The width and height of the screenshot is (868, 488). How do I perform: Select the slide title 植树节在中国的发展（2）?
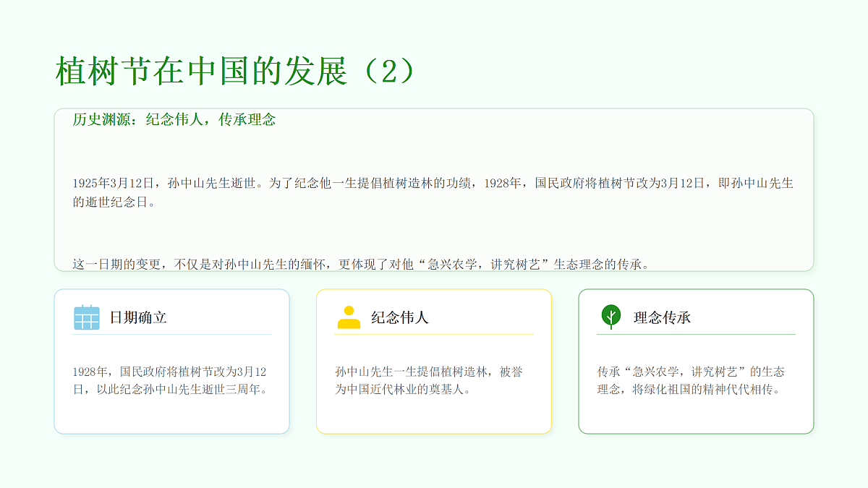pos(237,72)
